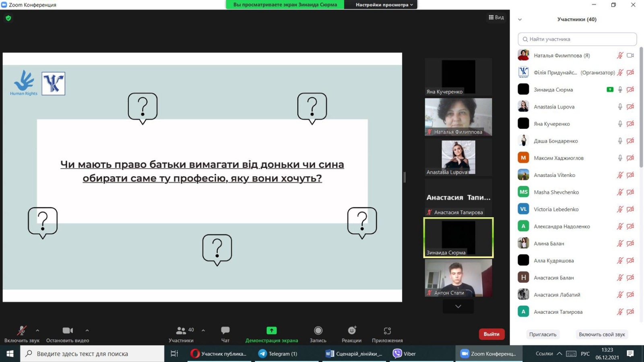Open the Приложения apps icon
The height and width of the screenshot is (362, 644).
387,331
